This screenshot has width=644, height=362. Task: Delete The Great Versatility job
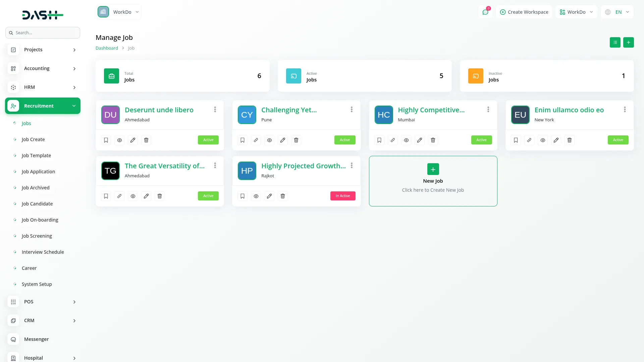tap(160, 196)
